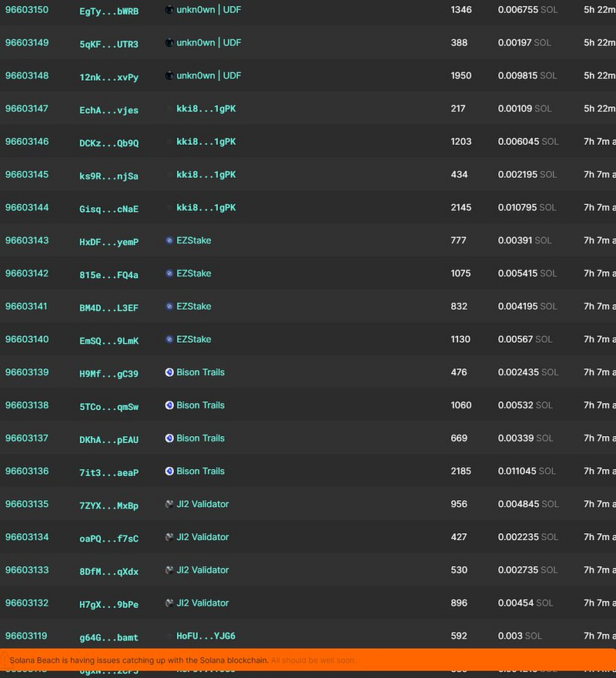This screenshot has height=678, width=616.
Task: Open block 96603119
Action: coord(26,636)
